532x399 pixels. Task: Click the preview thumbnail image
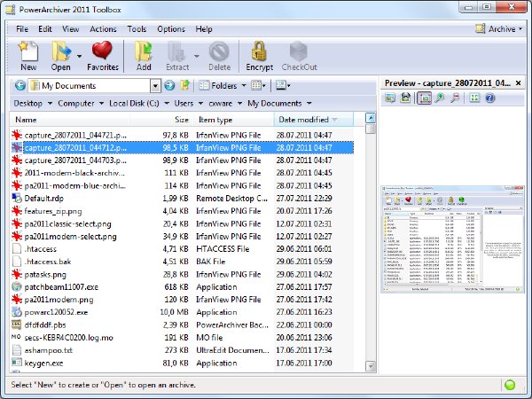click(x=452, y=239)
